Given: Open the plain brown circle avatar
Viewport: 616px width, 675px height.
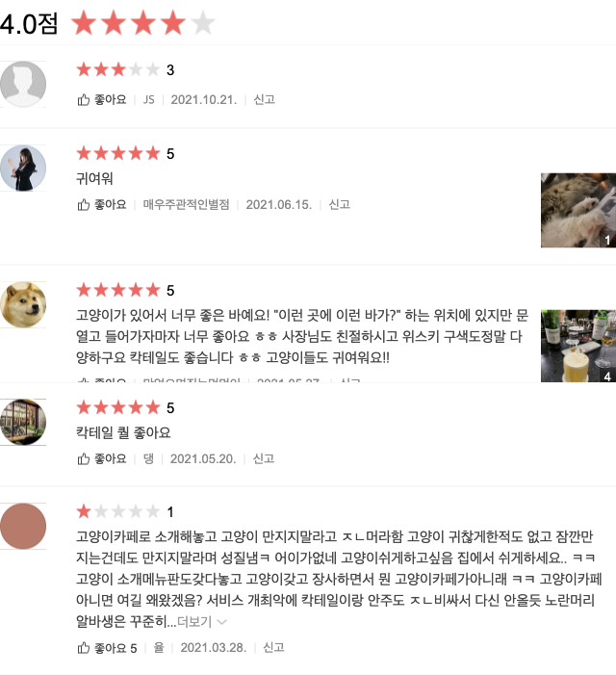Looking at the screenshot, I should 23,526.
